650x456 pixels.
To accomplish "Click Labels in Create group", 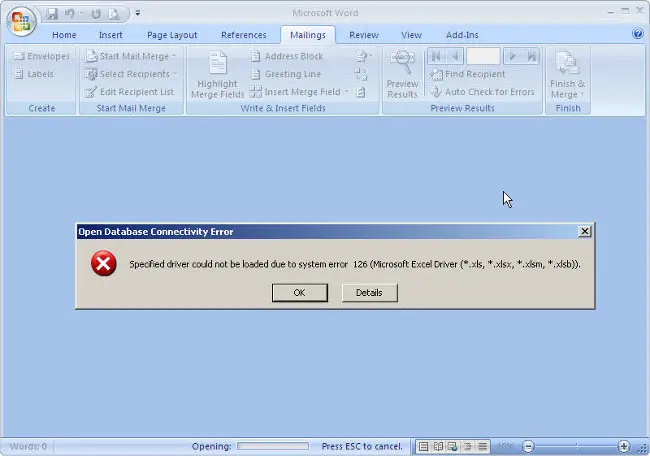I will pyautogui.click(x=34, y=74).
